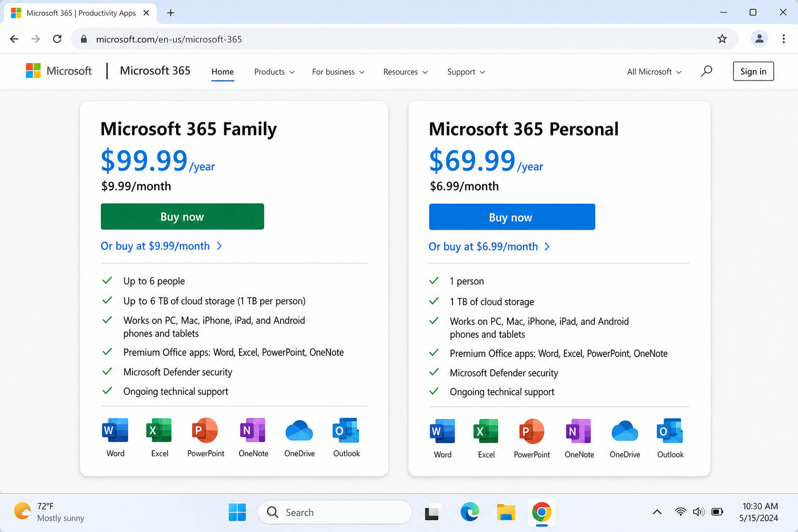This screenshot has width=798, height=532.
Task: Click the Sign in button
Action: click(753, 71)
